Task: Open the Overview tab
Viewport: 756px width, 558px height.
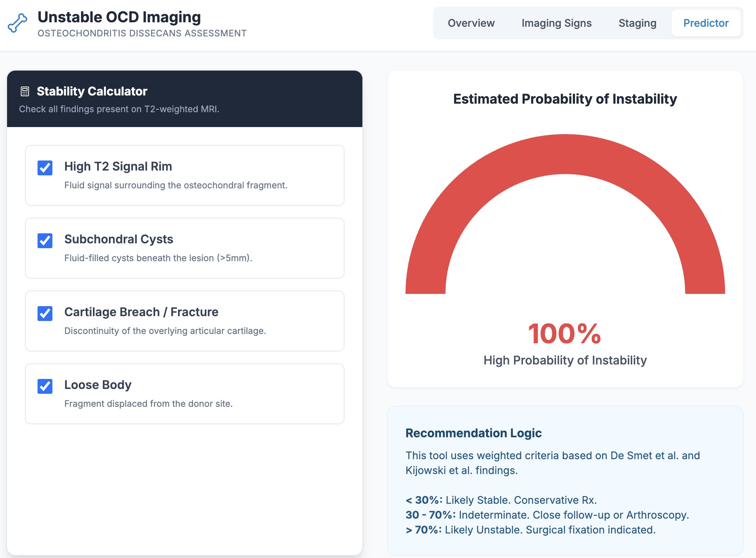Action: tap(471, 23)
